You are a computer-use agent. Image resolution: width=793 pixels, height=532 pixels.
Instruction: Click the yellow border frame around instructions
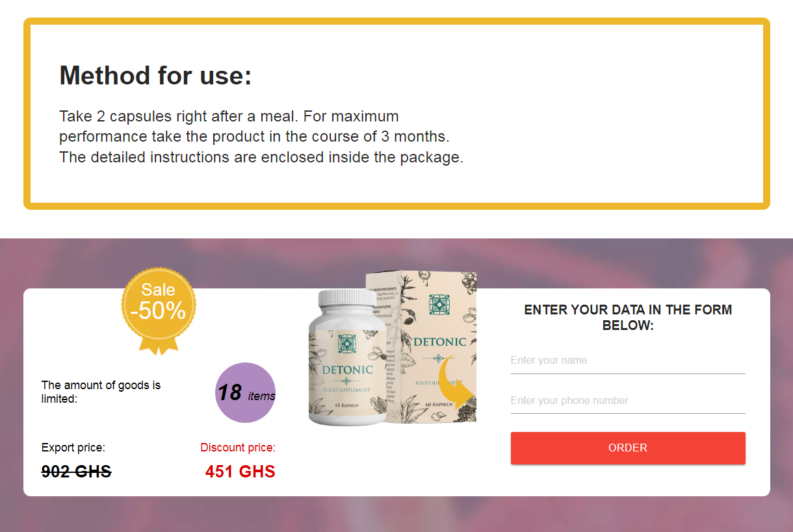(x=396, y=21)
